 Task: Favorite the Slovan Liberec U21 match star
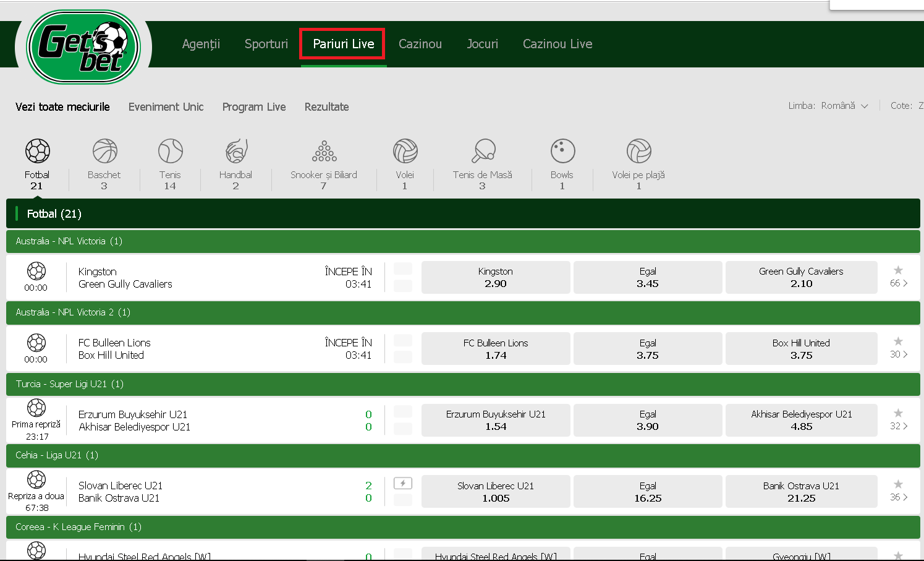click(898, 484)
